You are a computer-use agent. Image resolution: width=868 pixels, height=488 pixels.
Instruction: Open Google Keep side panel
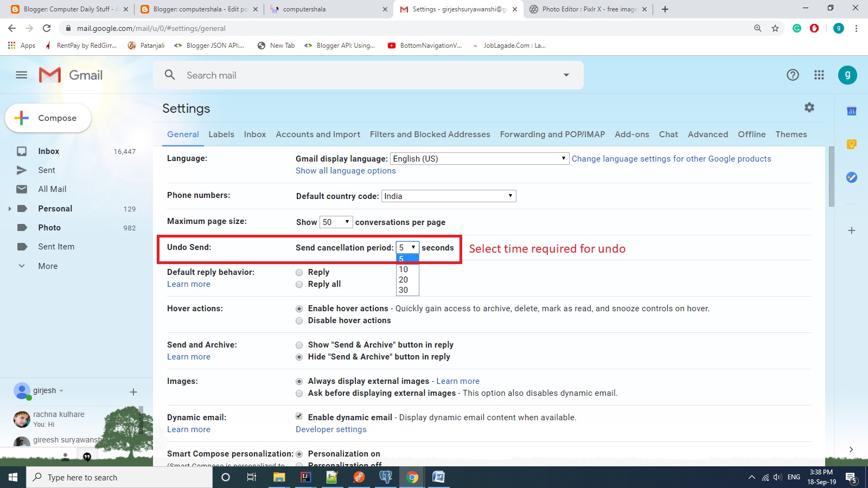click(x=852, y=144)
